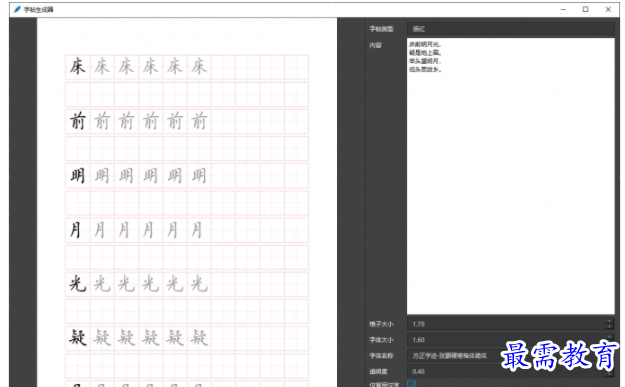Click the last poem line 低头思故乡

[x=425, y=69]
